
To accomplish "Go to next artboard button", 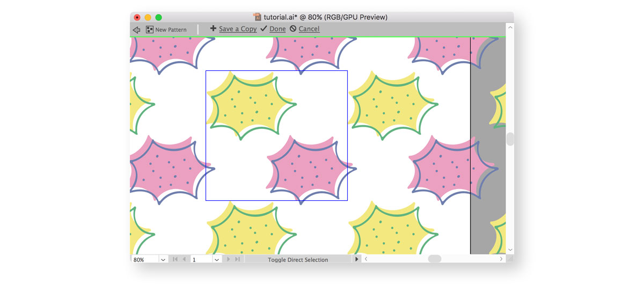I will point(228,259).
